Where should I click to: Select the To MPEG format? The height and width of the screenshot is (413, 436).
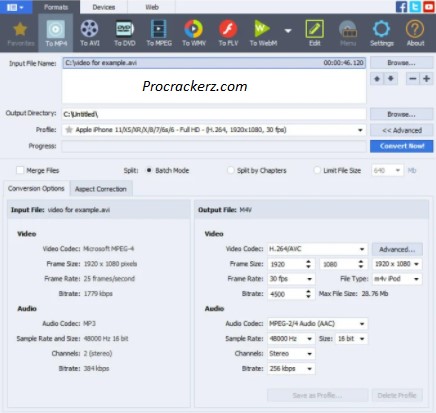click(159, 33)
